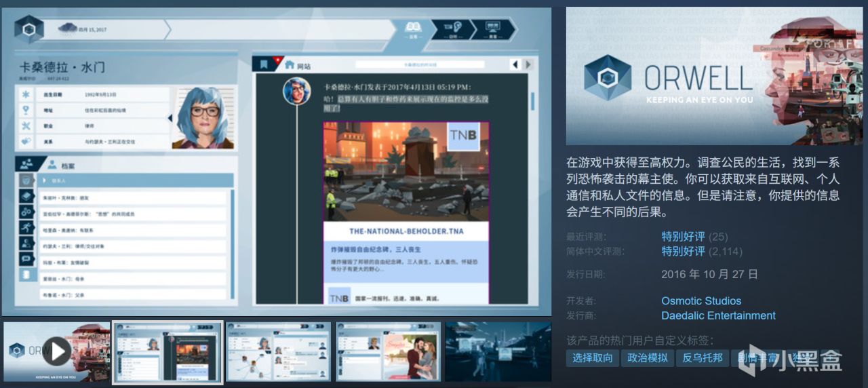Screen dimensions: 868x388
Task: Click the web page vertical scrollbar
Action: (x=532, y=100)
